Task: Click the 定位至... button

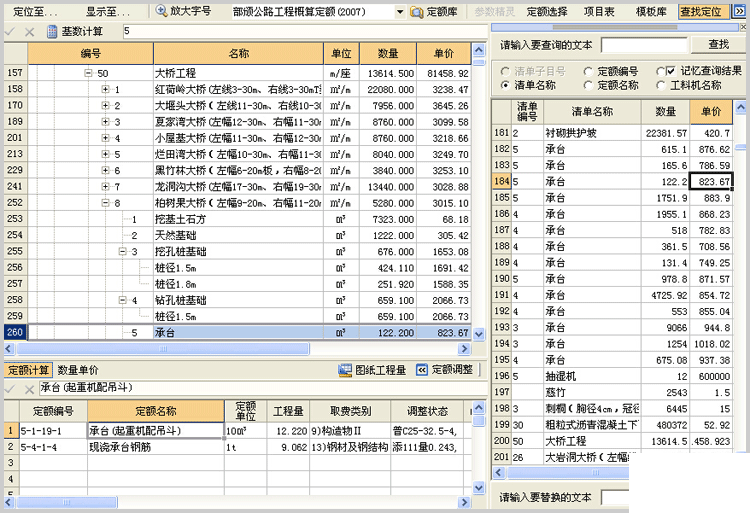Action: pyautogui.click(x=35, y=11)
